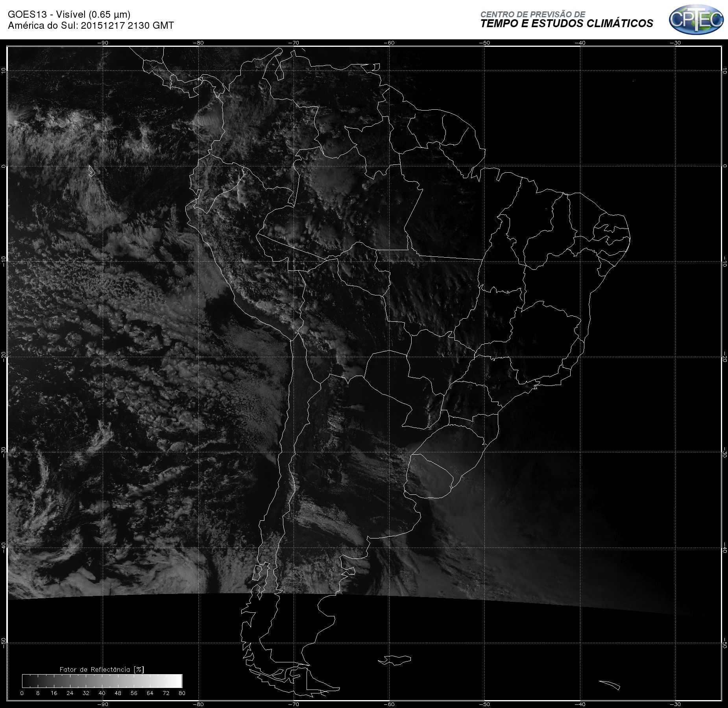Image resolution: width=728 pixels, height=708 pixels.
Task: Click the CPTEC logo
Action: [x=696, y=20]
